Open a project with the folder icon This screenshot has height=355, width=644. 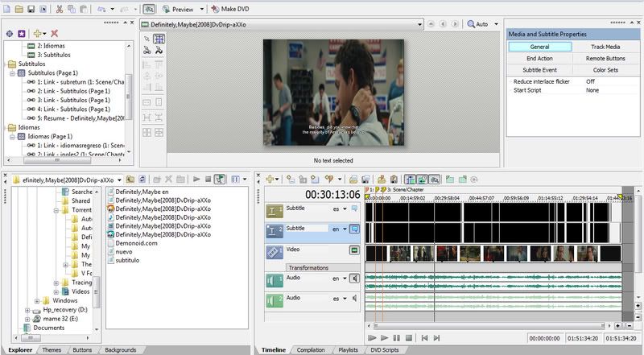pyautogui.click(x=19, y=9)
